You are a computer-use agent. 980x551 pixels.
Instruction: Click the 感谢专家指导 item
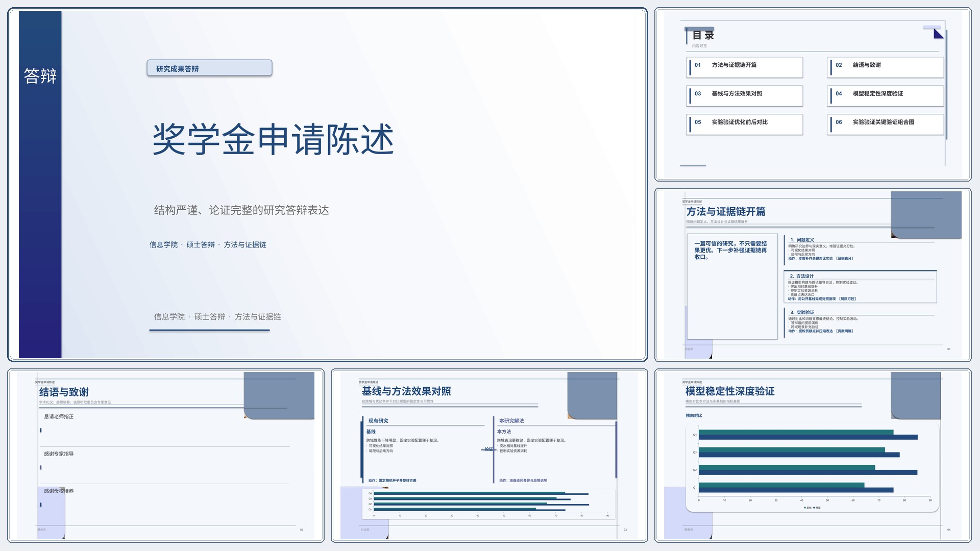coord(59,454)
